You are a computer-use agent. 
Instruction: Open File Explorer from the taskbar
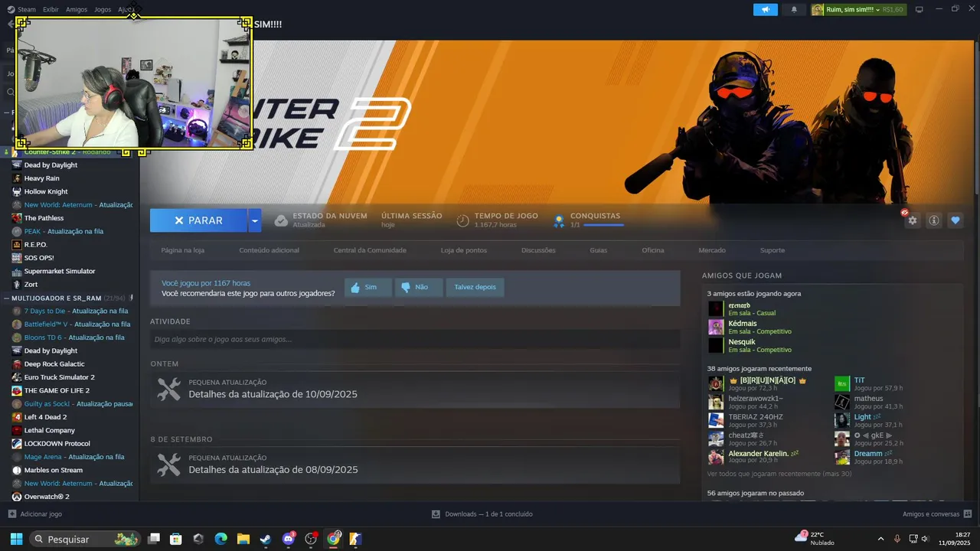[x=243, y=539]
